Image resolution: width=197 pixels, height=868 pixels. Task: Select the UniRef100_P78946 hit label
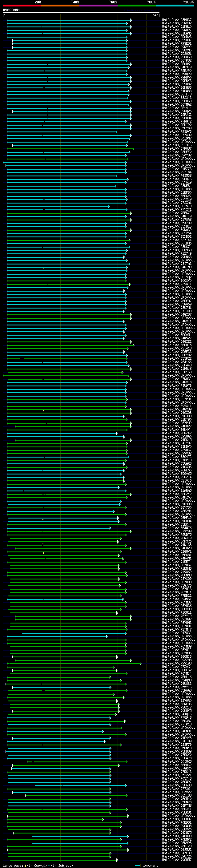tap(177, 718)
